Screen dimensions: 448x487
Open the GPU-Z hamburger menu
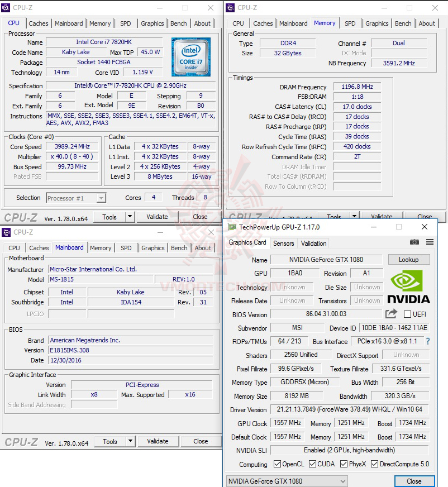point(430,242)
